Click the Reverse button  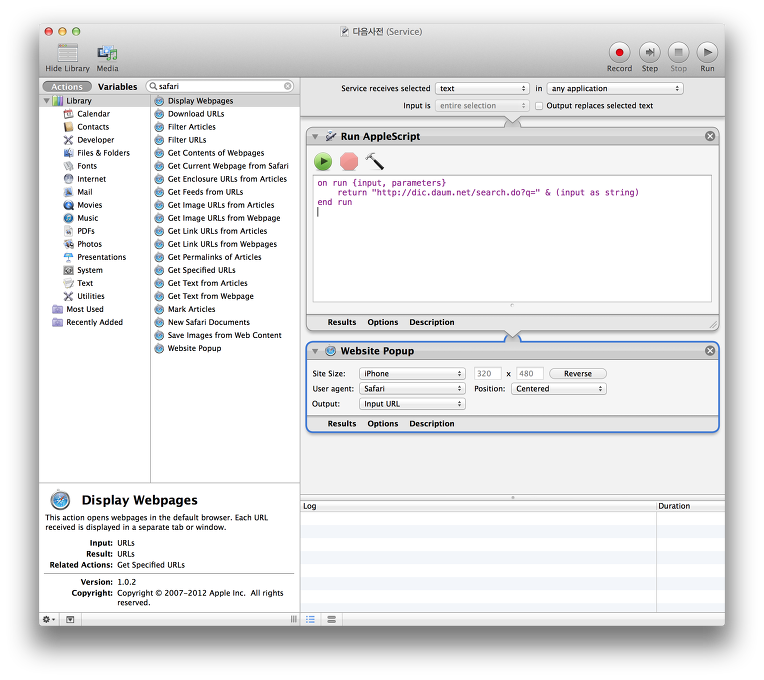coord(578,374)
